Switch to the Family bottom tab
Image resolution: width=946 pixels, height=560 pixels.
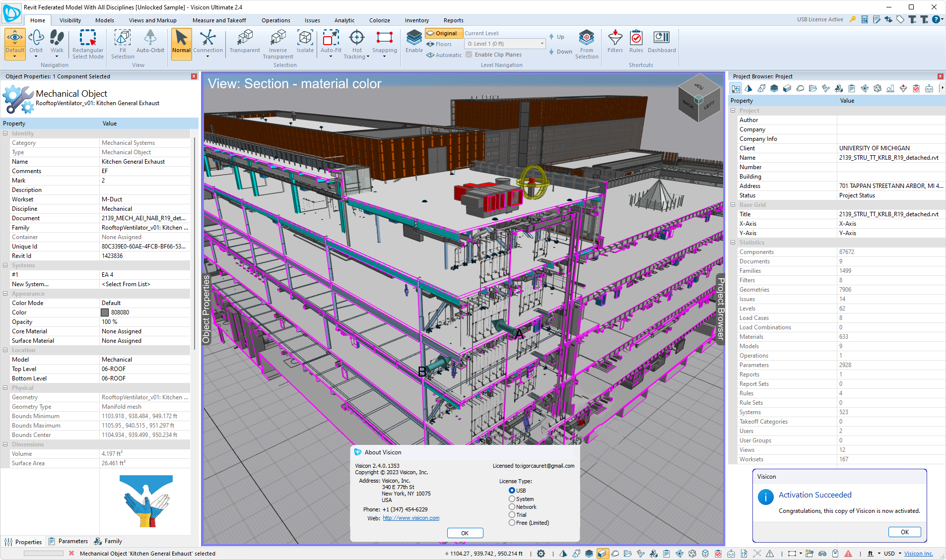click(108, 541)
